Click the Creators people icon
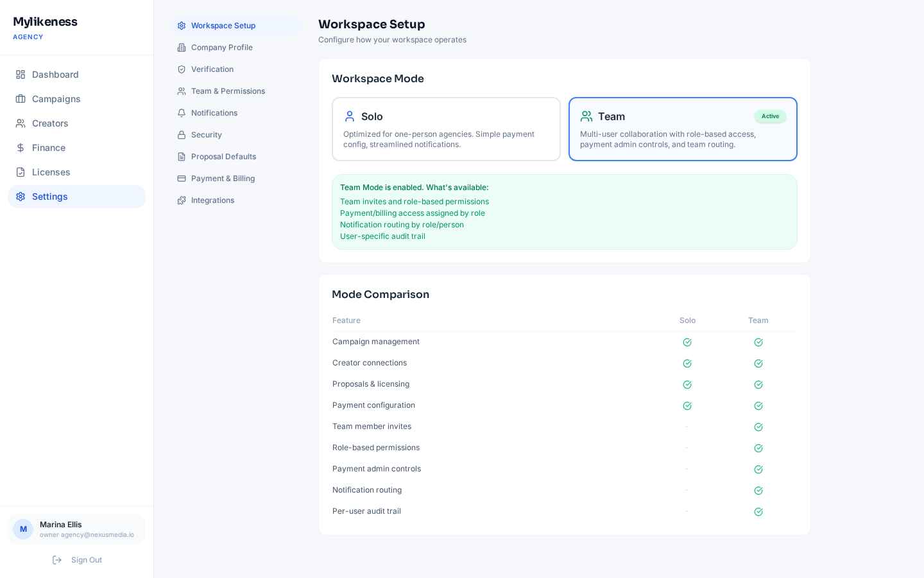924x578 pixels. (x=21, y=123)
